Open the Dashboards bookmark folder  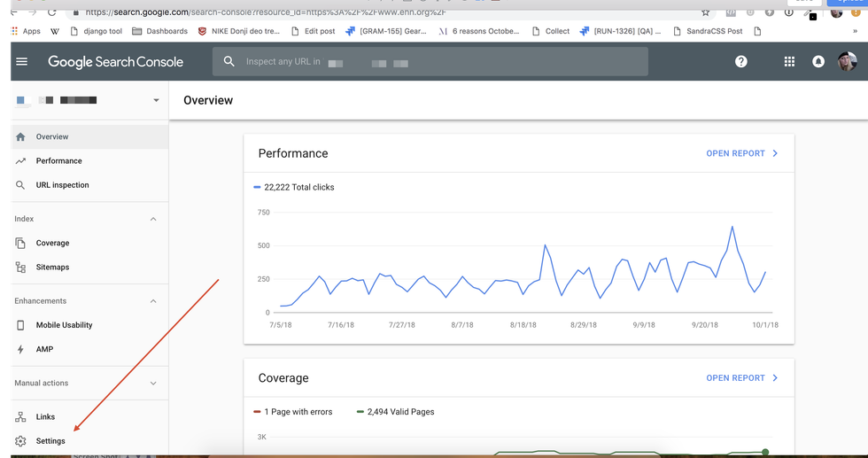(160, 31)
